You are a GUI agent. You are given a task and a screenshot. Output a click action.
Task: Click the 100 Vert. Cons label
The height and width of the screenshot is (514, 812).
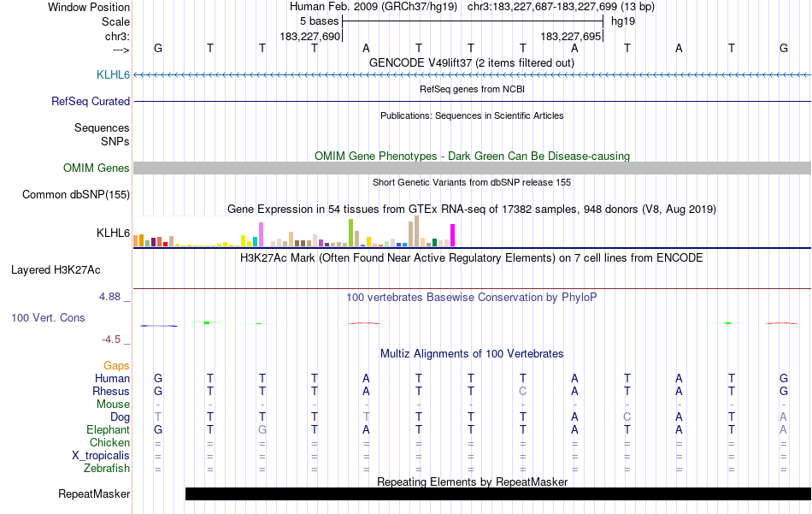click(48, 317)
